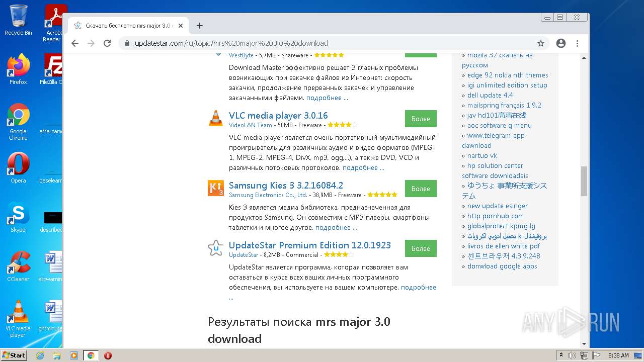Viewport: 644px width, 362px height.
Task: Open Opera desktop shortcut
Action: [x=18, y=168]
